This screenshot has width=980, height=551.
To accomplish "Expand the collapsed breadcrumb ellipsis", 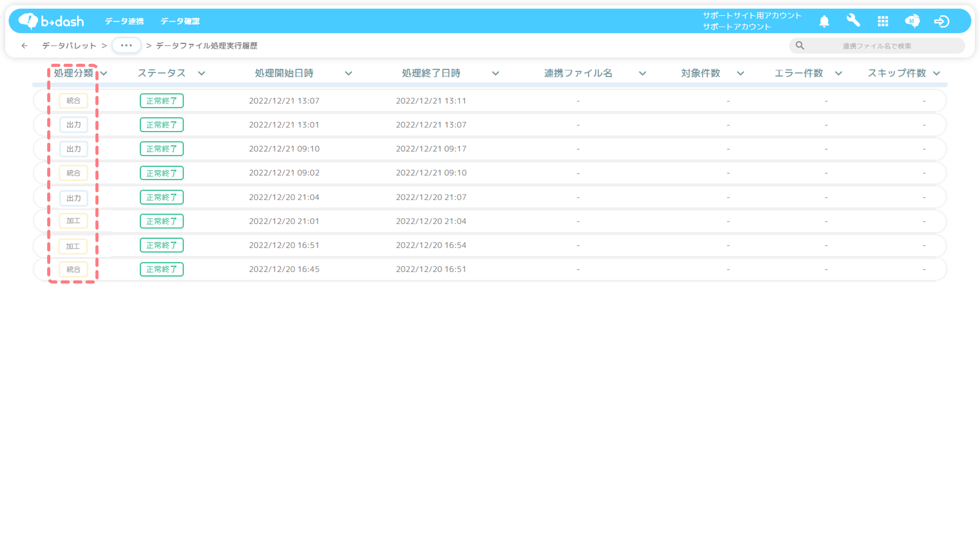I will pos(127,46).
